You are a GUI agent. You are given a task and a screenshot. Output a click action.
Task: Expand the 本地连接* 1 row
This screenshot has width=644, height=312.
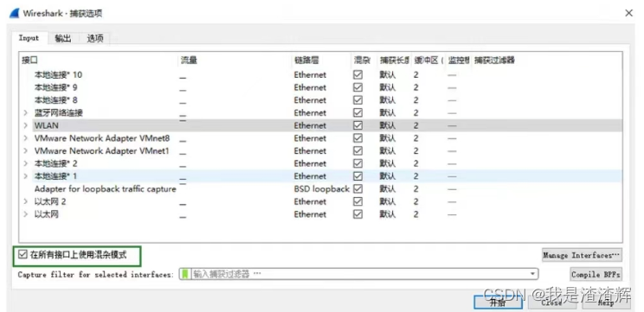(25, 176)
